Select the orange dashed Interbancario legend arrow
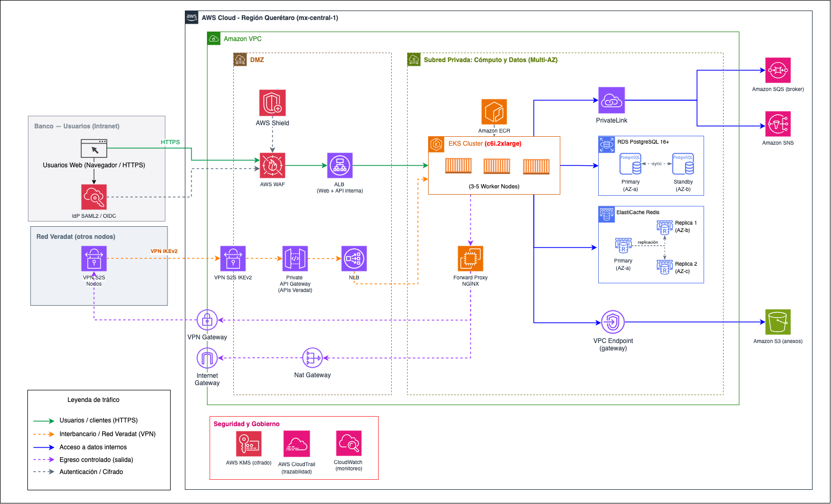This screenshot has height=504, width=831. coord(44,434)
